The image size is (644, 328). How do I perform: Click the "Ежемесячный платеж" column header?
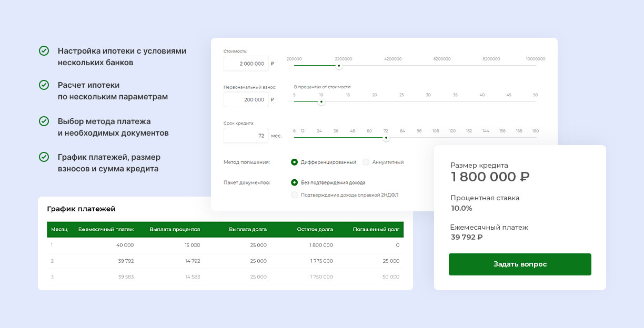click(x=106, y=229)
